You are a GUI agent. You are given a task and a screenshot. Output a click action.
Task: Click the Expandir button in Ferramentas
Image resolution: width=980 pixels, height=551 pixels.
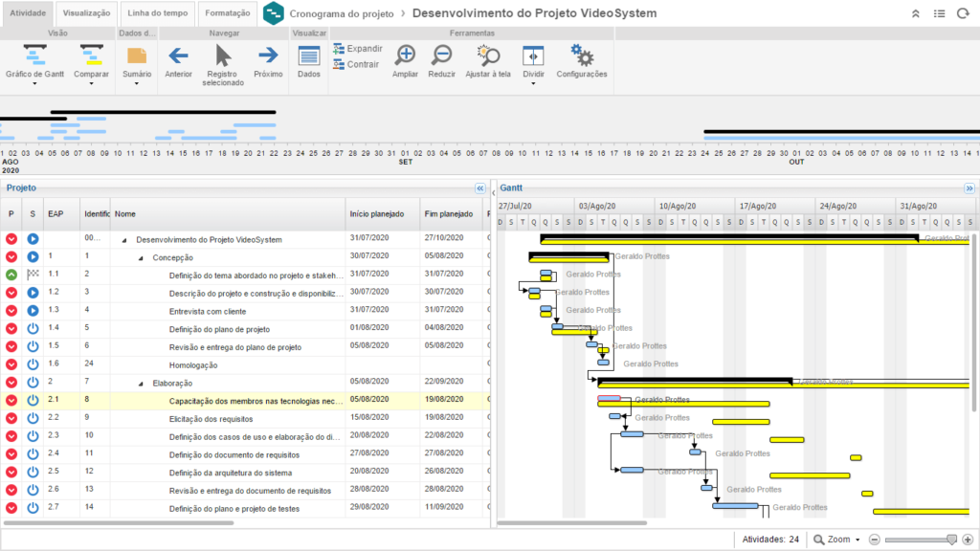357,49
